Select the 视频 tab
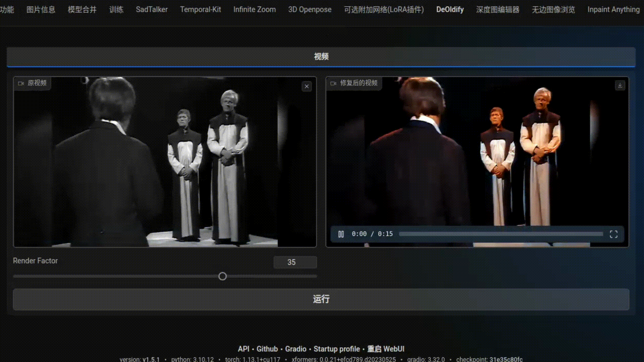644x362 pixels. (321, 57)
